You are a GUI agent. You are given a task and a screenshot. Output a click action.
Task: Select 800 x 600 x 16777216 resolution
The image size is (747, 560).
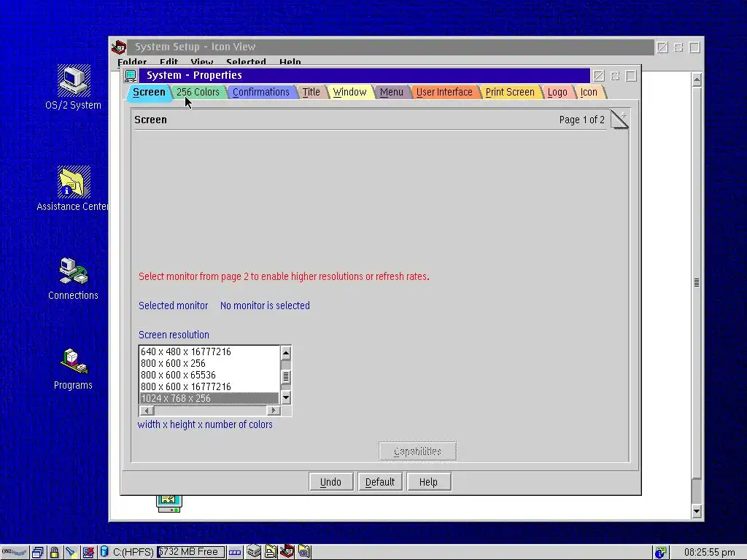(209, 386)
